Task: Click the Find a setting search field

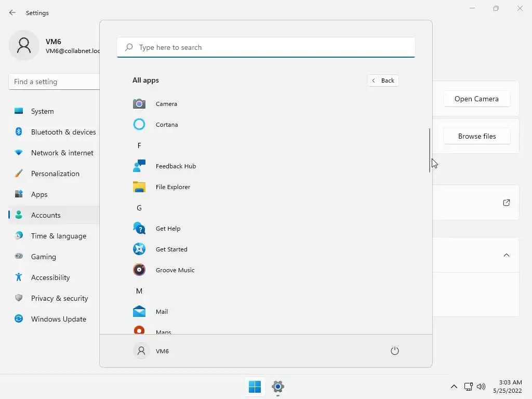Action: 54,82
